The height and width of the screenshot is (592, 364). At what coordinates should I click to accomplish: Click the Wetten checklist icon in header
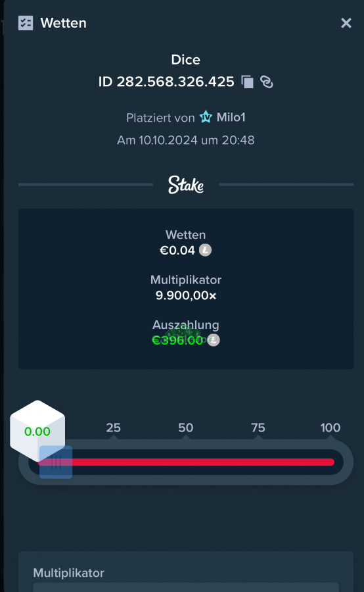click(x=26, y=23)
